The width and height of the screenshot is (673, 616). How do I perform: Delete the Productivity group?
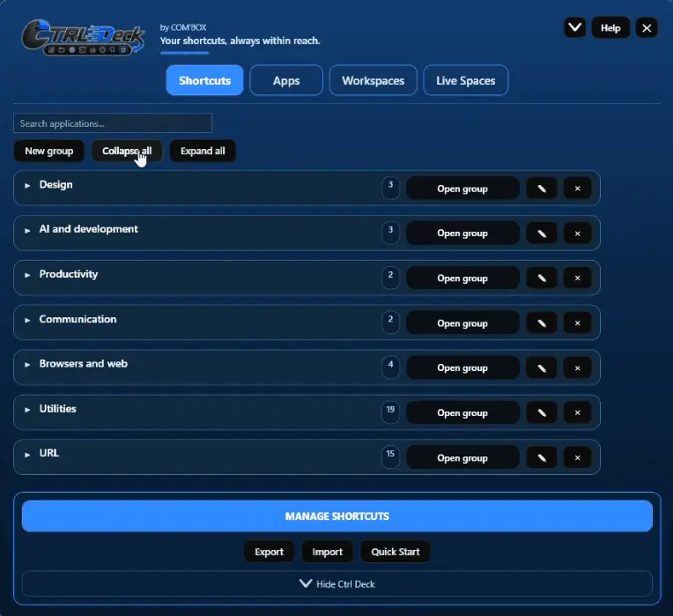577,278
